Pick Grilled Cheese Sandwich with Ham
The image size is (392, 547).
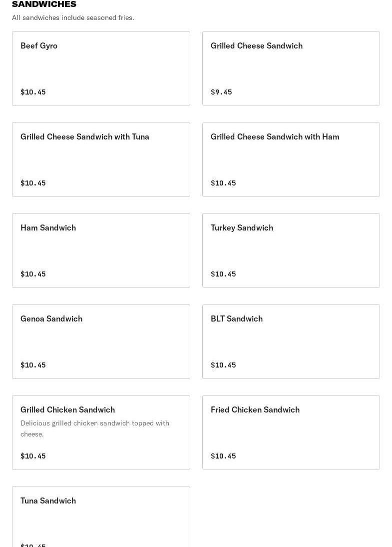coord(291,159)
